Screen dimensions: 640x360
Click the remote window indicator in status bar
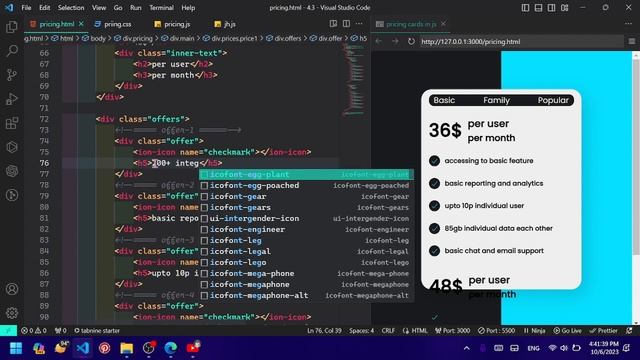tap(8, 331)
